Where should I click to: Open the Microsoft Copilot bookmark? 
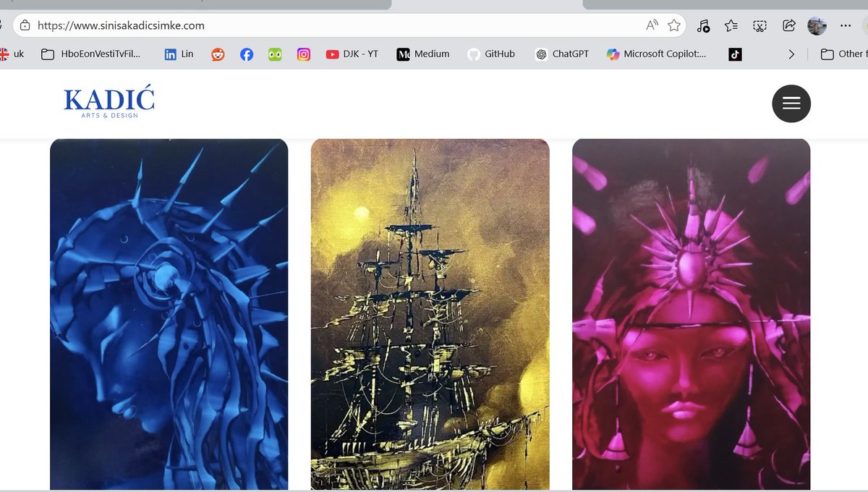[x=657, y=54]
